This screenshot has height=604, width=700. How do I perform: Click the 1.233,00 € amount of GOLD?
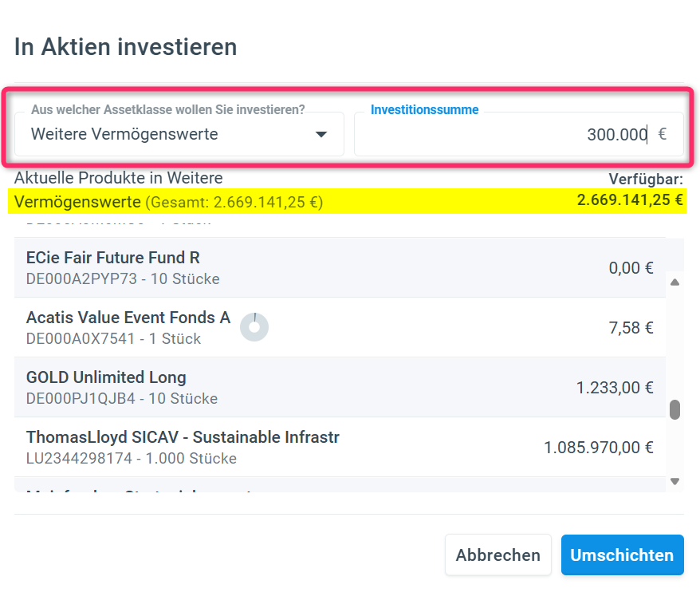615,388
